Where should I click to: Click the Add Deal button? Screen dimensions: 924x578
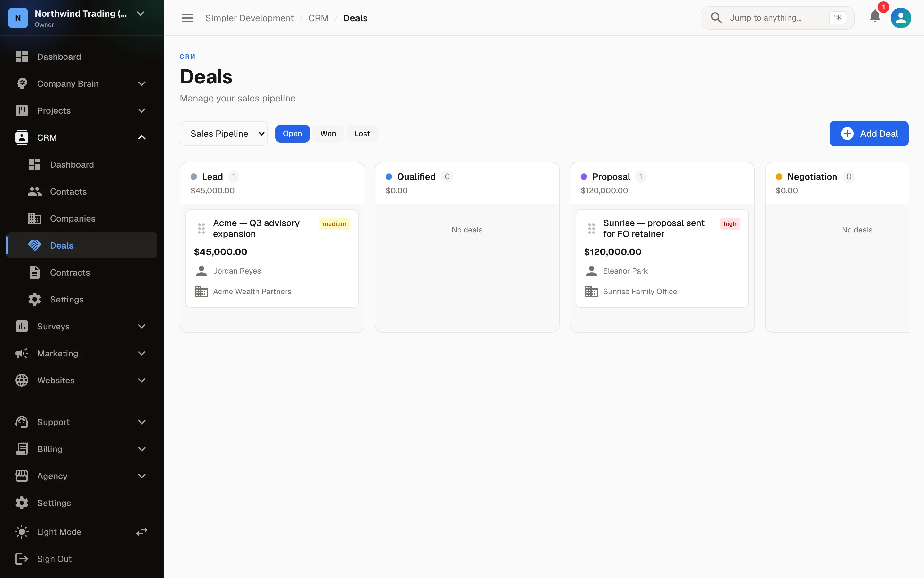coord(868,133)
